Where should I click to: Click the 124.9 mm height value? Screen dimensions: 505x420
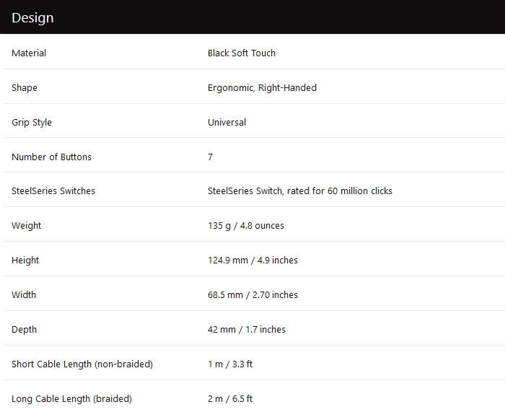[x=252, y=261]
